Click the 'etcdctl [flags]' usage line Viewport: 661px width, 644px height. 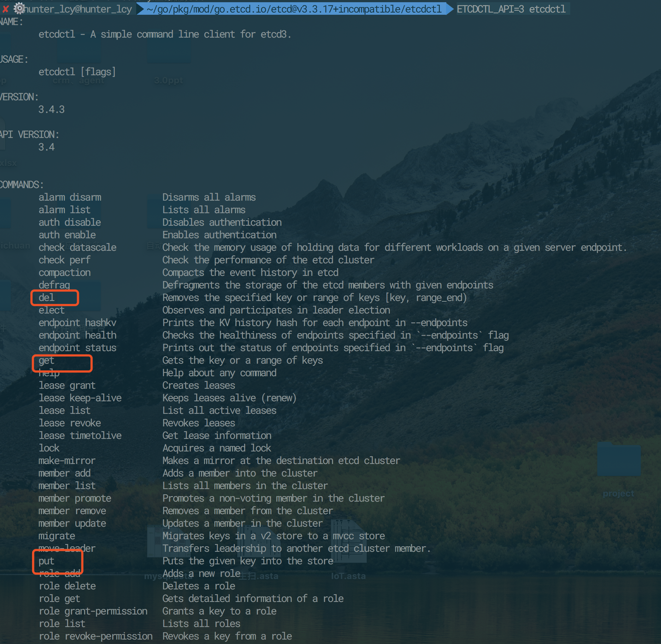point(77,72)
